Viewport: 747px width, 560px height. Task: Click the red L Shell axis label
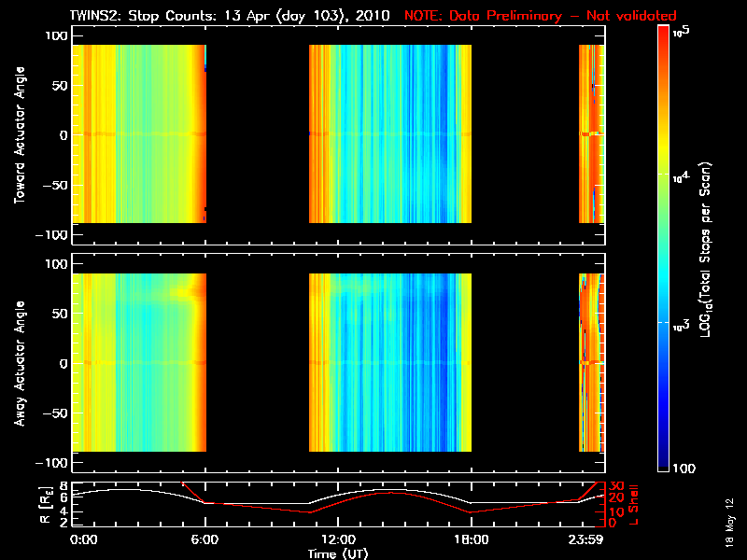tap(633, 504)
